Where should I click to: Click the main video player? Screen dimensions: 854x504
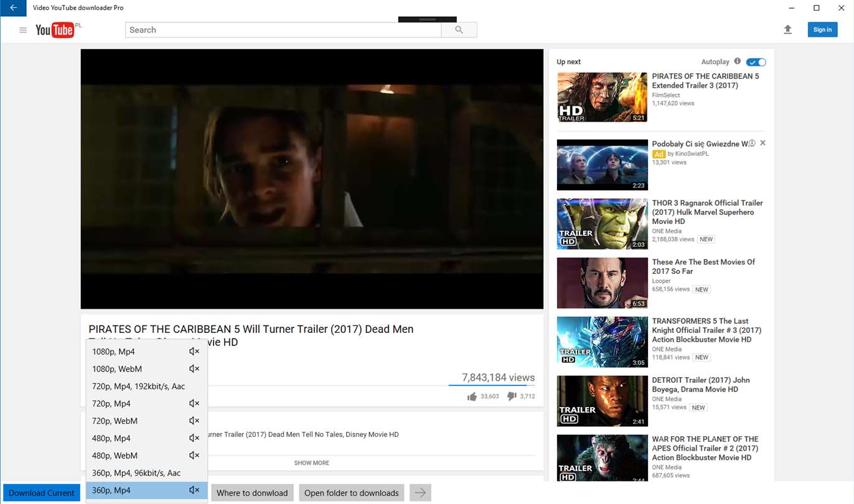click(312, 179)
